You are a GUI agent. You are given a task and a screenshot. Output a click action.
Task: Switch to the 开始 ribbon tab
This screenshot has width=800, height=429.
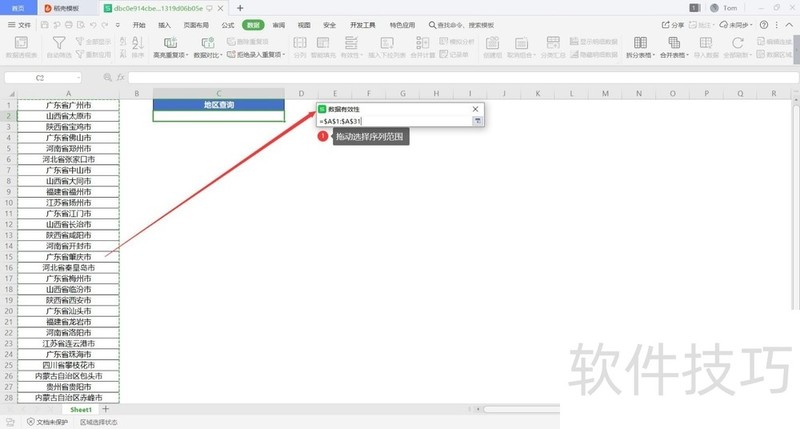[139, 24]
